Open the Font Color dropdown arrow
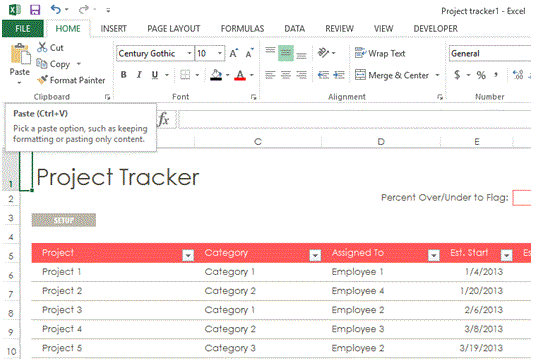 tap(252, 75)
